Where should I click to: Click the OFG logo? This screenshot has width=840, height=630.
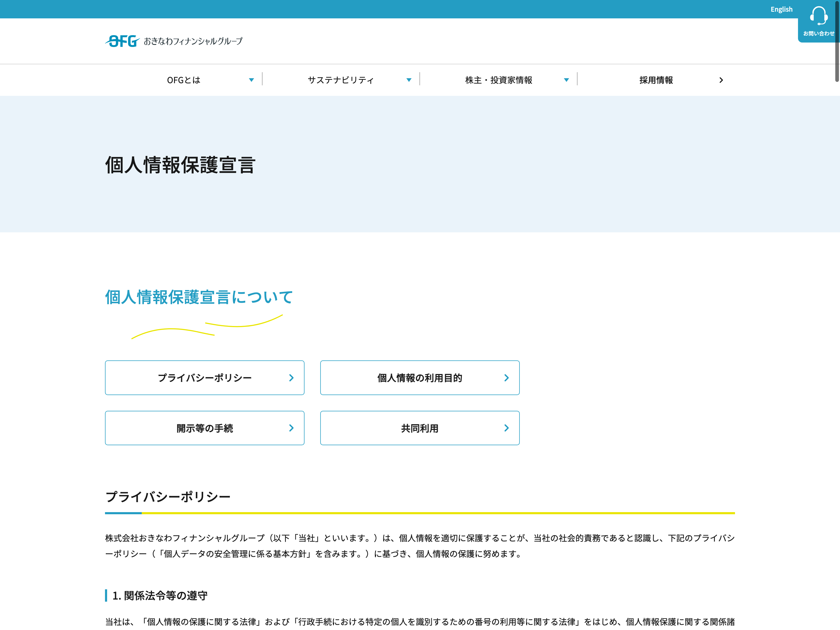(122, 41)
